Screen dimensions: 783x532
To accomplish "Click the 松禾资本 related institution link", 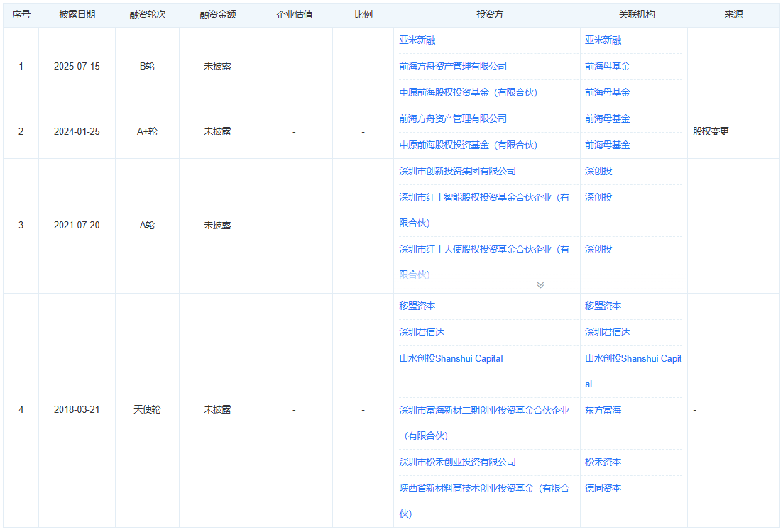I will (603, 462).
